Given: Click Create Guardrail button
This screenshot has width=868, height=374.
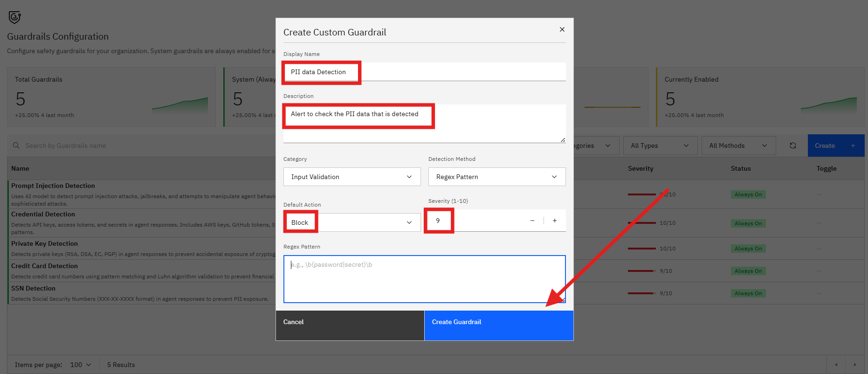Looking at the screenshot, I should tap(499, 326).
